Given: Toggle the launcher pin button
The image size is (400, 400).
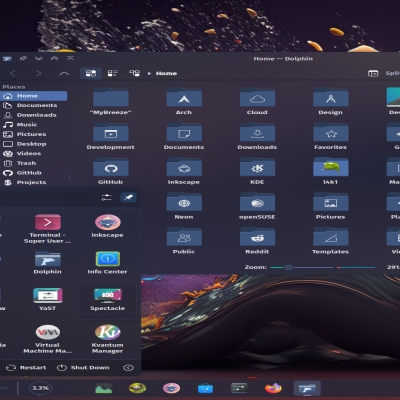Looking at the screenshot, I should tap(128, 197).
